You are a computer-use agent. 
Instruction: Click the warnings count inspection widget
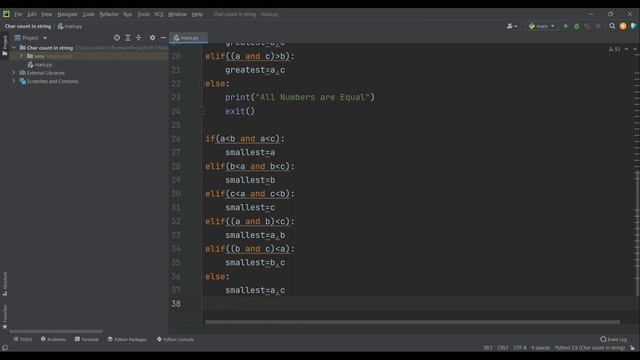coord(614,49)
